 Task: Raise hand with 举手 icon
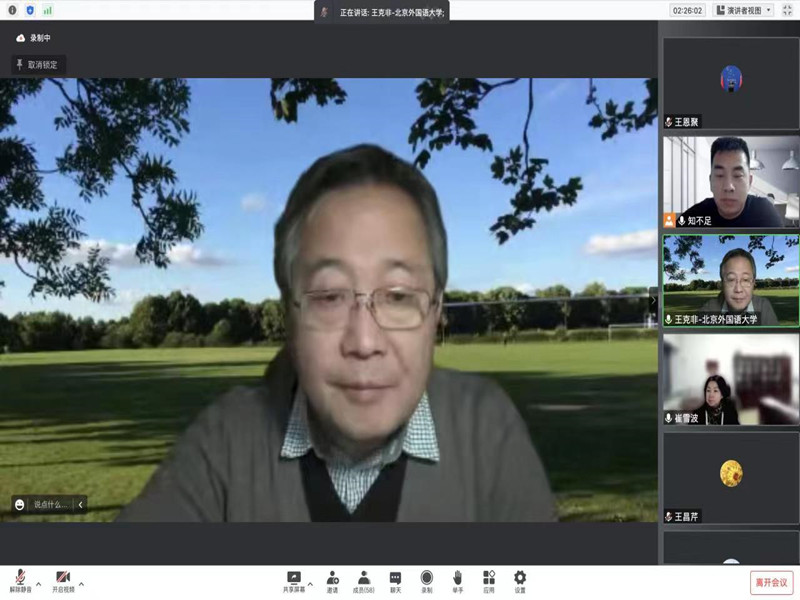click(457, 580)
